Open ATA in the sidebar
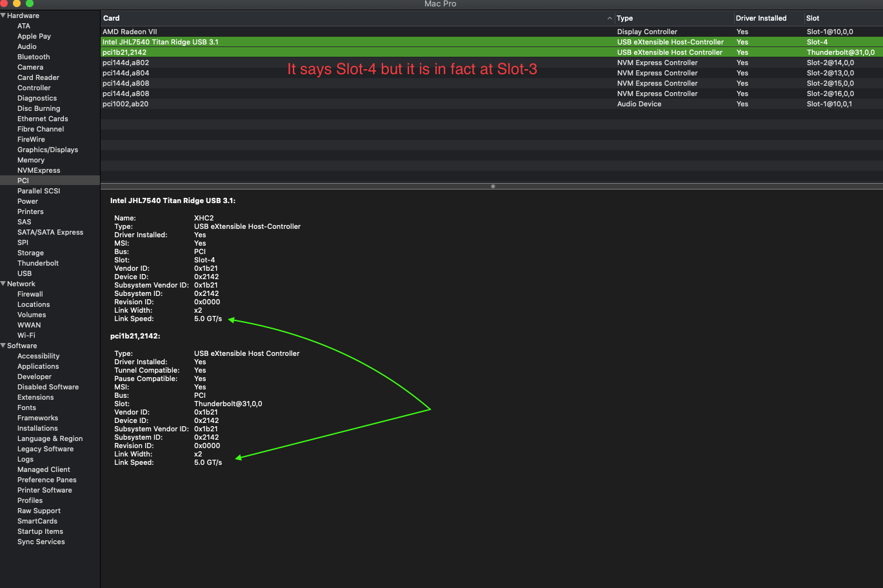This screenshot has height=588, width=883. pyautogui.click(x=24, y=26)
